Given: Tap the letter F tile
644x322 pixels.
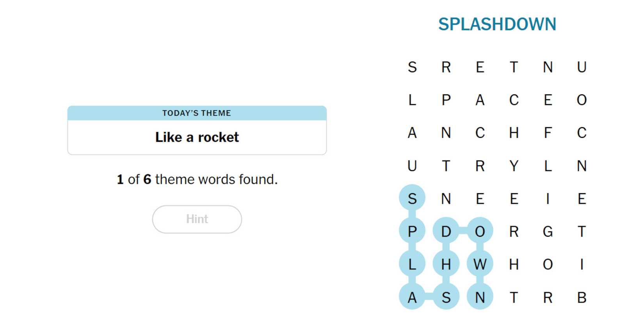Looking at the screenshot, I should [x=548, y=133].
